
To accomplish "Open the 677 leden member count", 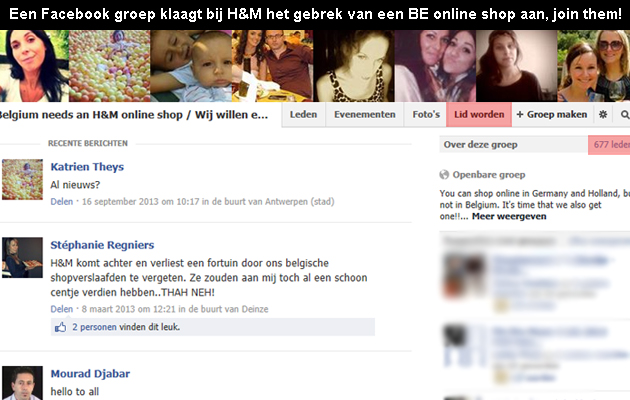I will tap(609, 145).
